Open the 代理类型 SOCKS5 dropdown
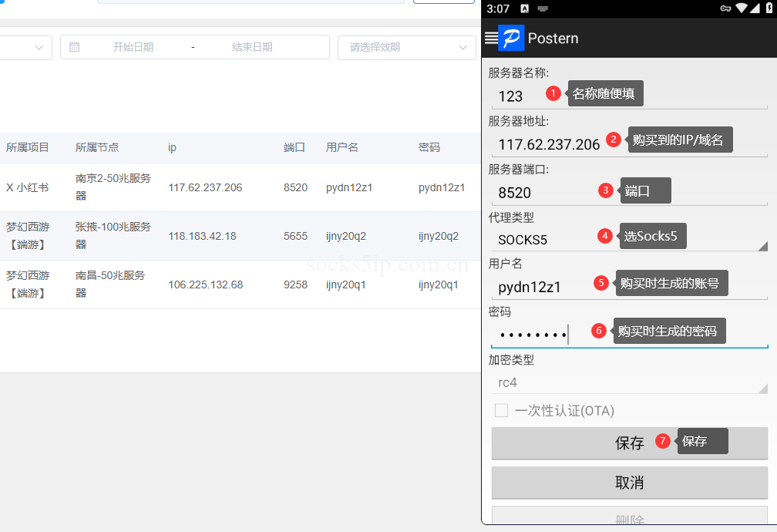The width and height of the screenshot is (777, 532). (x=629, y=239)
